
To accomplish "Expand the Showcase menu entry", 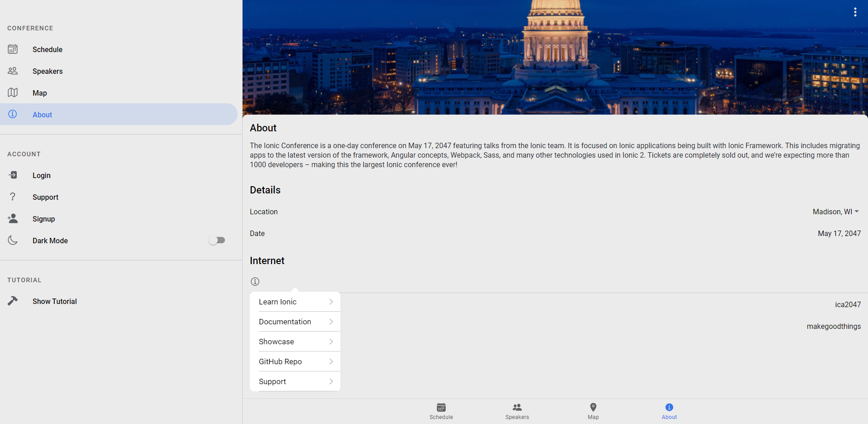I will point(295,341).
